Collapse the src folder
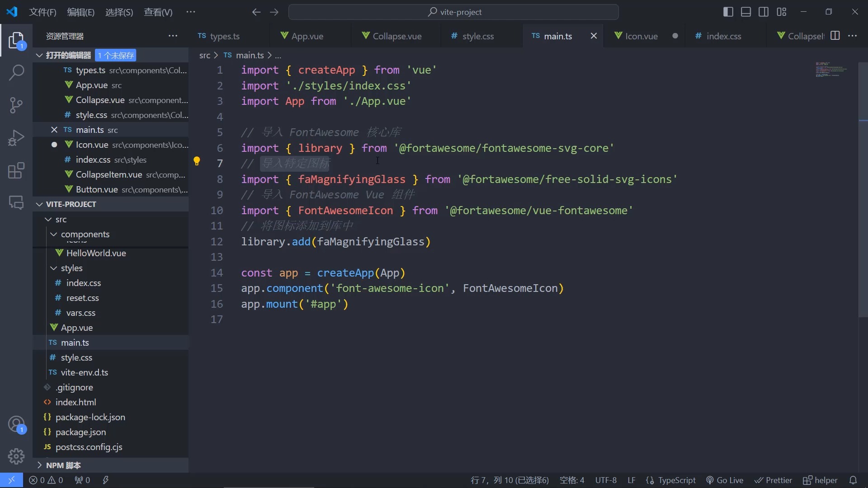This screenshot has width=868, height=488. pyautogui.click(x=48, y=219)
